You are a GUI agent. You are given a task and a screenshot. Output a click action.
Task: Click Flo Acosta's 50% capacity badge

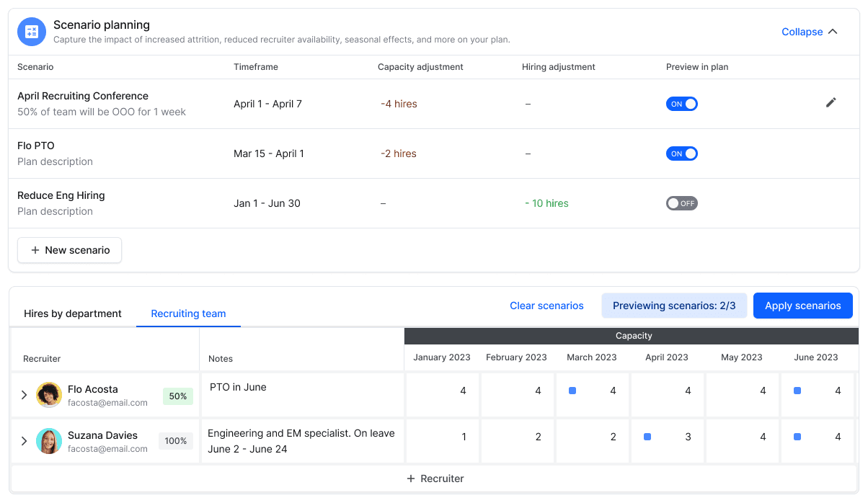tap(177, 396)
